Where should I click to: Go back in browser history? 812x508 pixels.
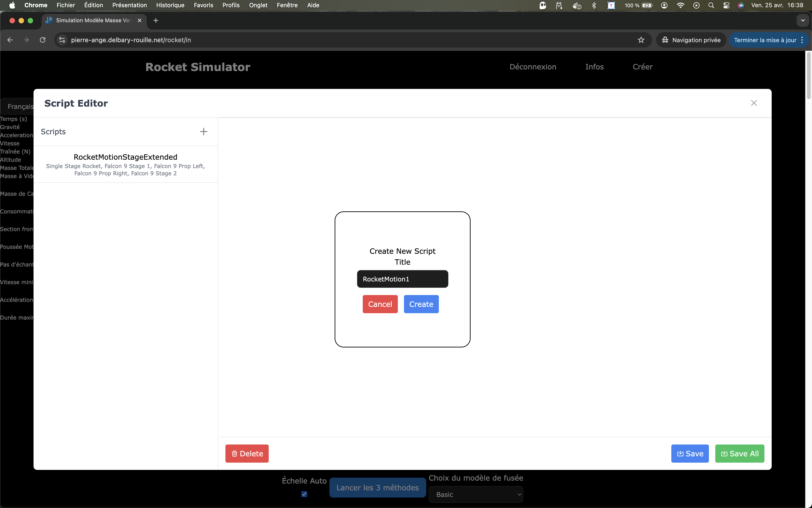pyautogui.click(x=10, y=40)
